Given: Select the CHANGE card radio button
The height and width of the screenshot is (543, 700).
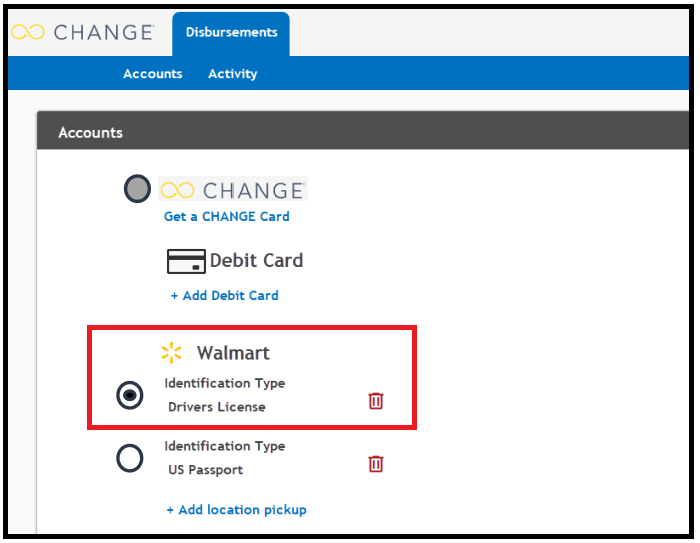Looking at the screenshot, I should 138,188.
